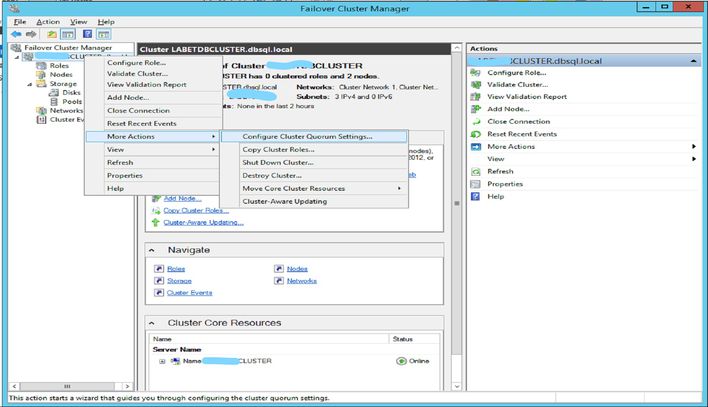Click the Nodes shortcut icon under Navigate

click(279, 269)
